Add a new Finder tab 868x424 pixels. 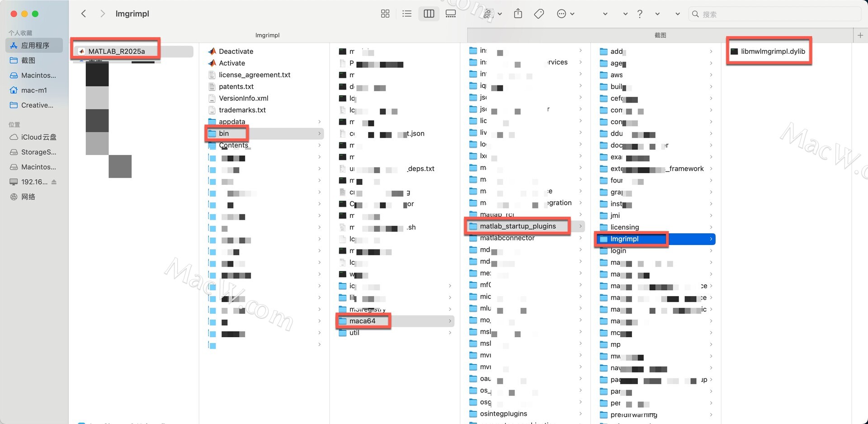(x=860, y=35)
